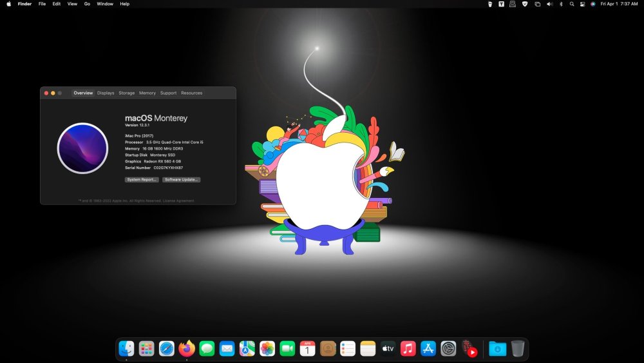The height and width of the screenshot is (363, 644).
Task: Launch FaceTime from the Dock
Action: (287, 349)
